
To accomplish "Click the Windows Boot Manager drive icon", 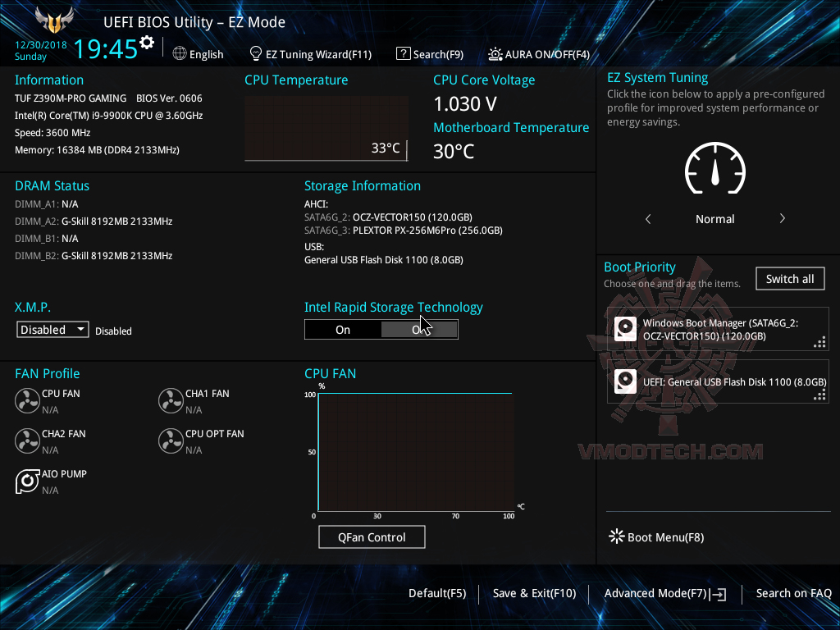I will pos(625,327).
